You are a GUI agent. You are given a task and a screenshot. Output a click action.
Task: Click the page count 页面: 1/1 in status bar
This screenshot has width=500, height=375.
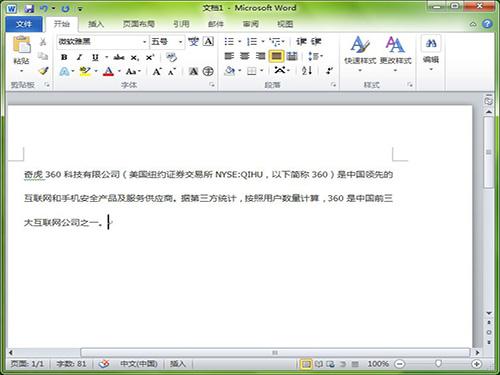click(x=27, y=364)
